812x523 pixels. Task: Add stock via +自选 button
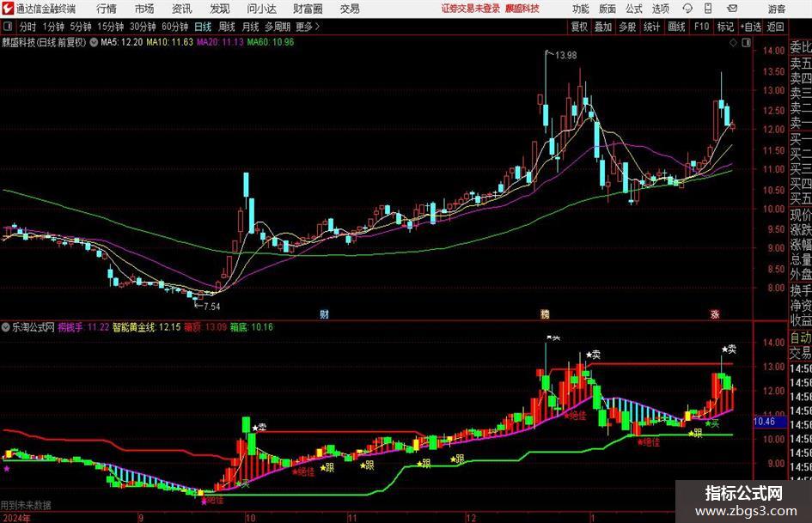pos(751,27)
